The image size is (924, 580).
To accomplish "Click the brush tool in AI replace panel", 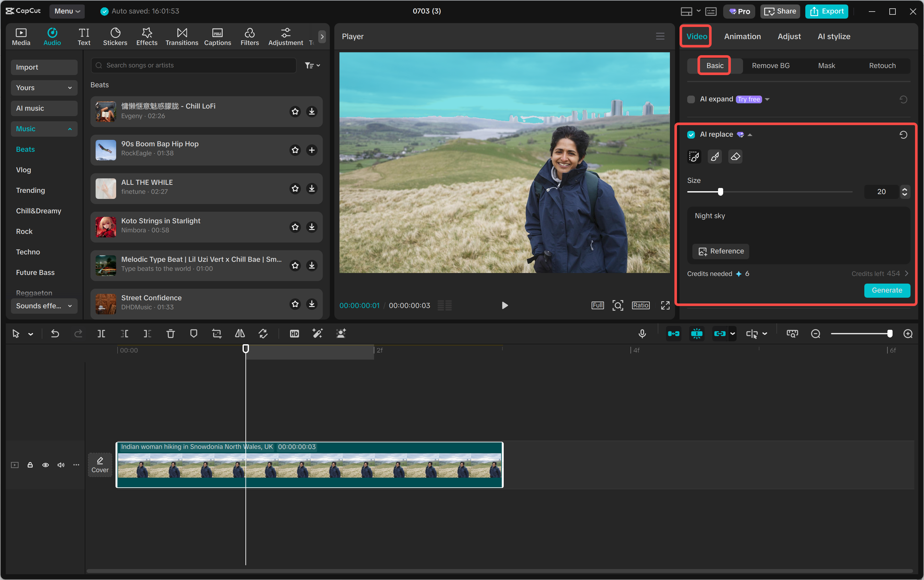I will click(x=714, y=157).
